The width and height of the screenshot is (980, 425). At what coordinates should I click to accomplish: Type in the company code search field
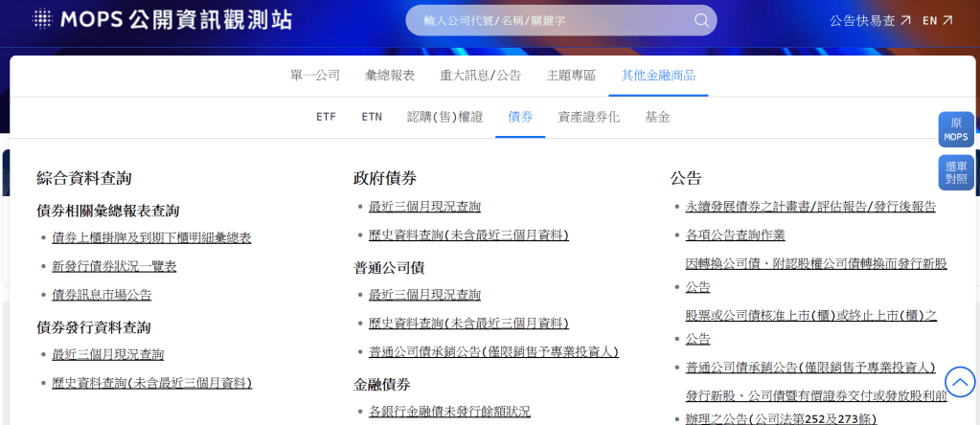(x=556, y=20)
